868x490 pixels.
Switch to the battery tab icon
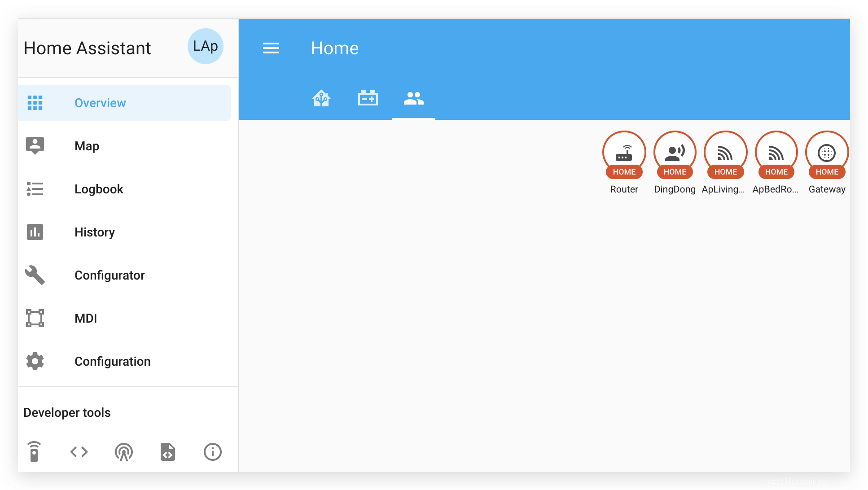click(368, 98)
